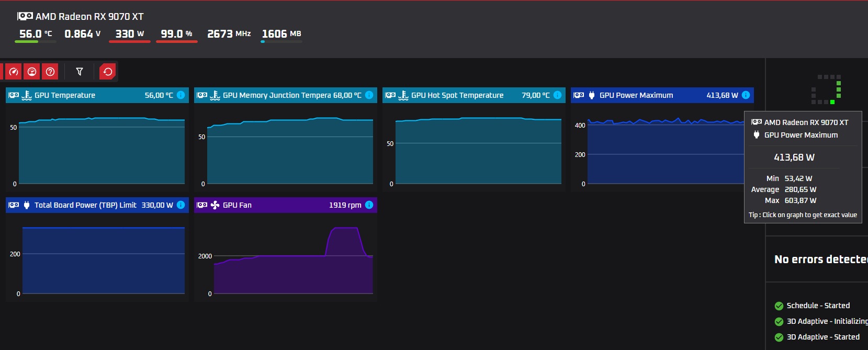This screenshot has width=868, height=350.
Task: Click the tooltip's large '413,68 W' value
Action: click(794, 157)
